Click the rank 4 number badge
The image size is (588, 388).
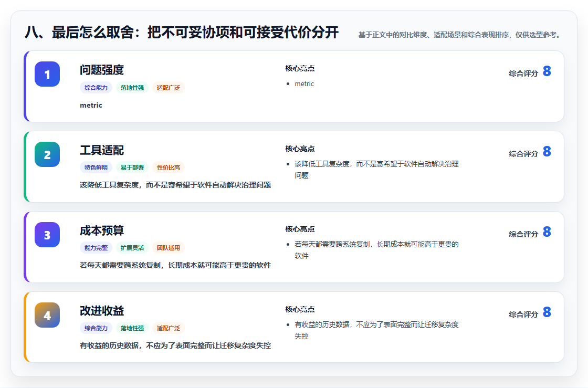pos(47,315)
